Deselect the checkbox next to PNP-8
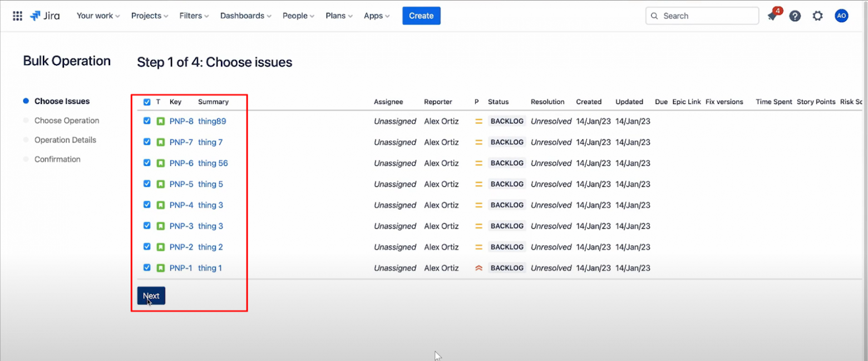 pyautogui.click(x=146, y=121)
